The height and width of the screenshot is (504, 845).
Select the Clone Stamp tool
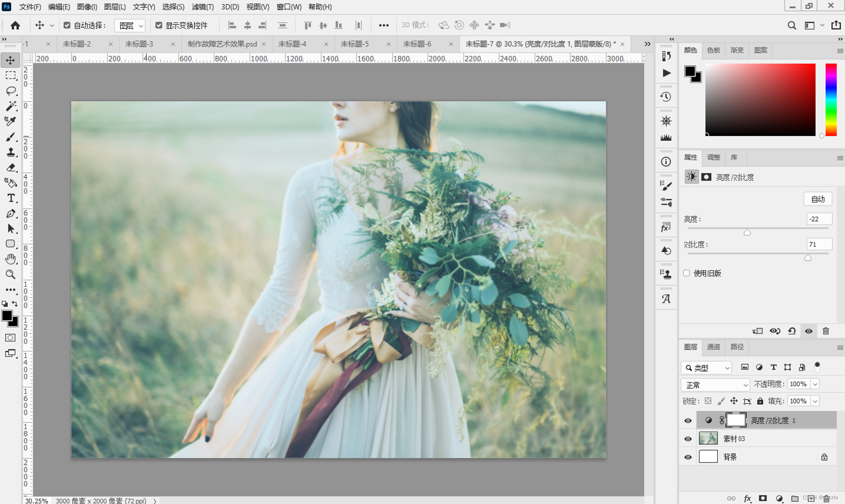coord(10,152)
